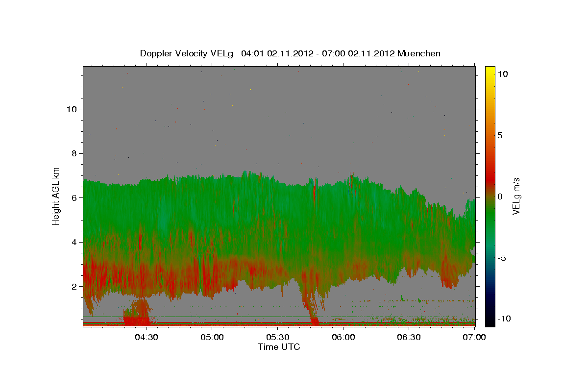The height and width of the screenshot is (392, 588).
Task: Click the 'Height AGL km' axis label
Action: 56,196
